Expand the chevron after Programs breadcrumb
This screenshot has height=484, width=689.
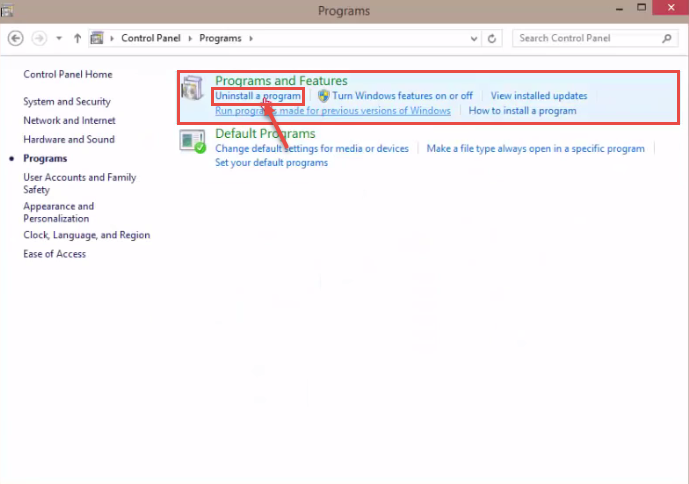[251, 38]
